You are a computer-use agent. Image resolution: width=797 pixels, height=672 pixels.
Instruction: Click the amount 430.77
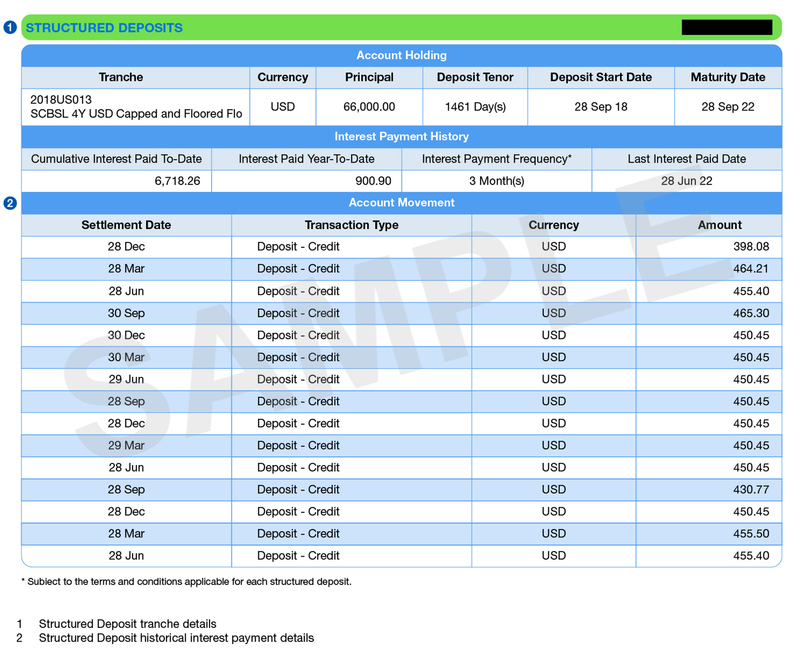click(751, 490)
